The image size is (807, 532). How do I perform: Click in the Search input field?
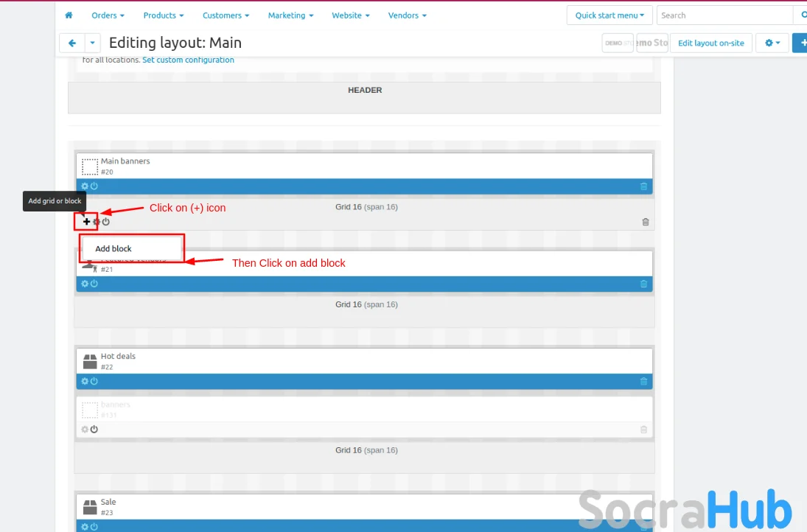pos(722,15)
